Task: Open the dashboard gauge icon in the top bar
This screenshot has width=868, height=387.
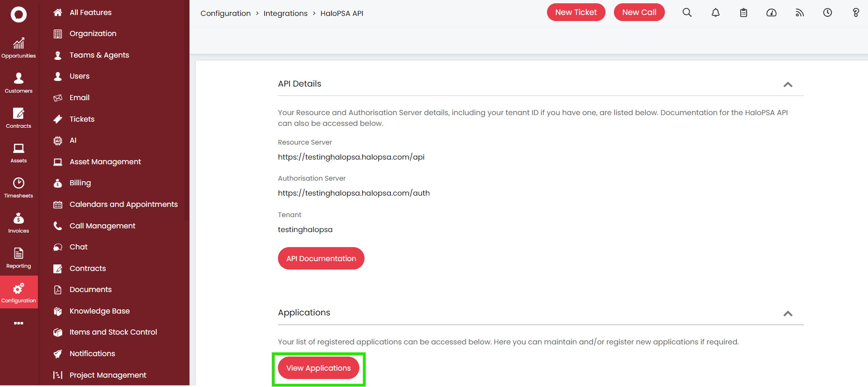Action: click(772, 13)
